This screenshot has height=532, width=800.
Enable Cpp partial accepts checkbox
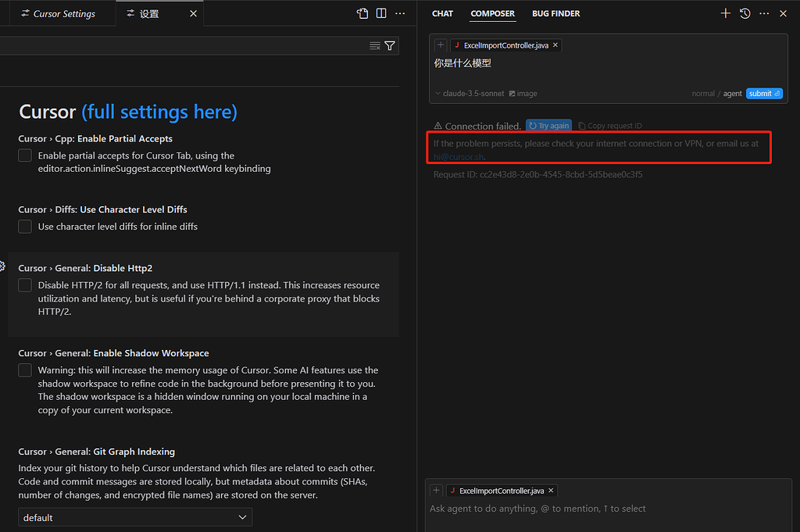tap(25, 155)
